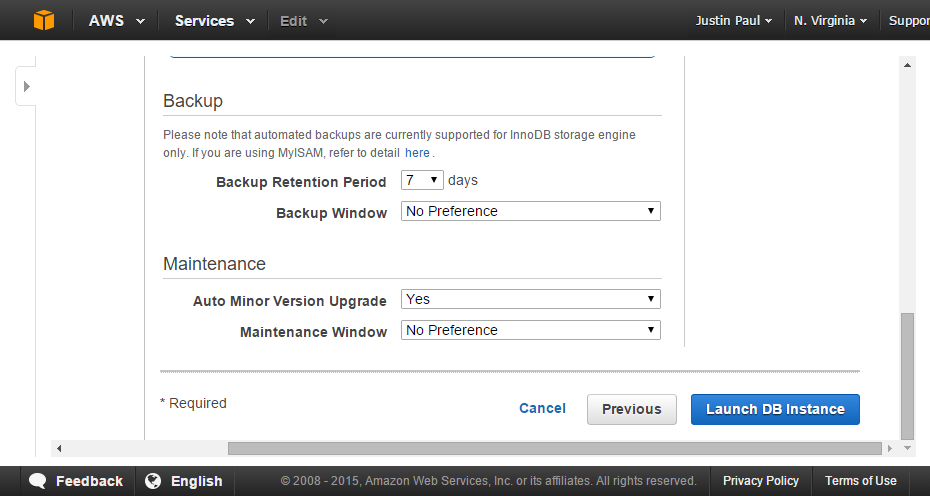Click the horizontal scrollbar right arrow
This screenshot has width=930, height=496.
890,449
